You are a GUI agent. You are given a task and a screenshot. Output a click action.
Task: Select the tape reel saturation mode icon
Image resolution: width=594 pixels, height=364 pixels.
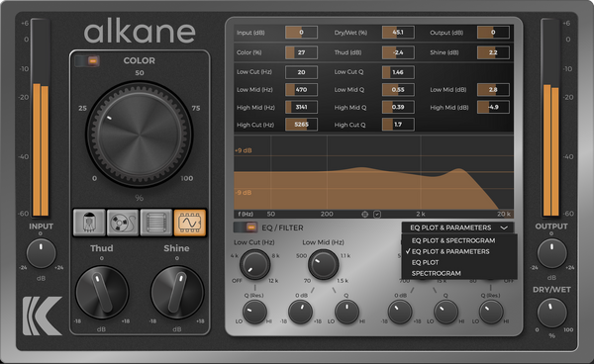123,223
